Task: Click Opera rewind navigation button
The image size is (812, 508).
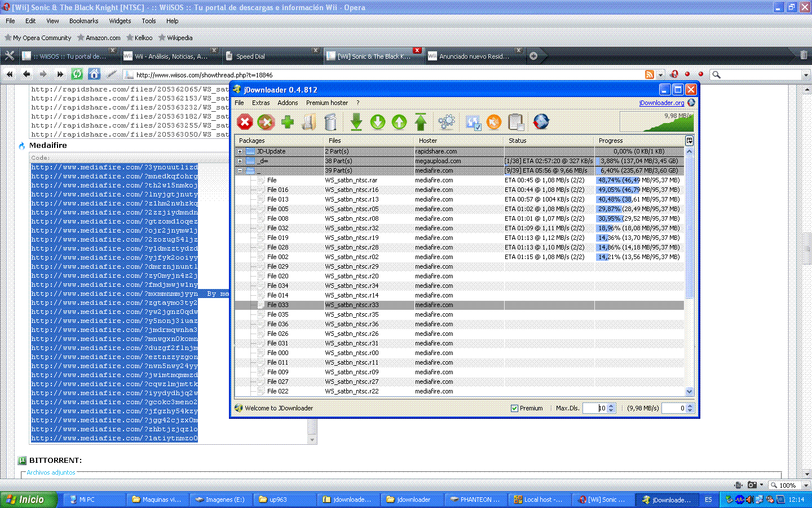Action: [x=10, y=74]
